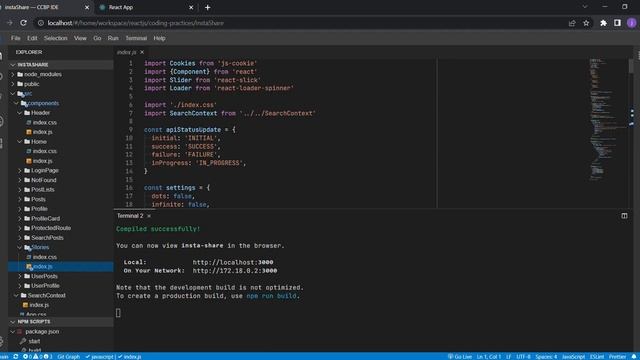Open the share page icon in address bar
The width and height of the screenshot is (640, 360).
coord(572,23)
